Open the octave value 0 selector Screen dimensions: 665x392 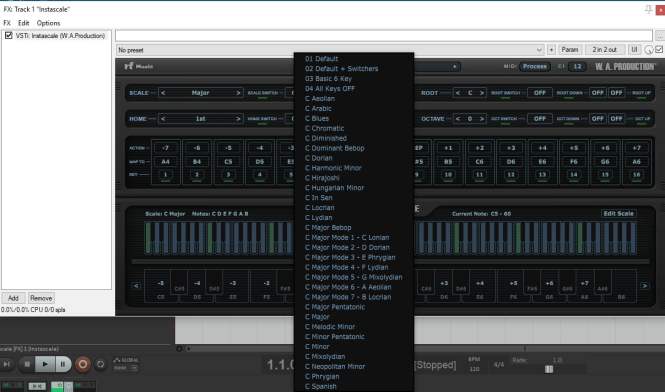(x=470, y=119)
